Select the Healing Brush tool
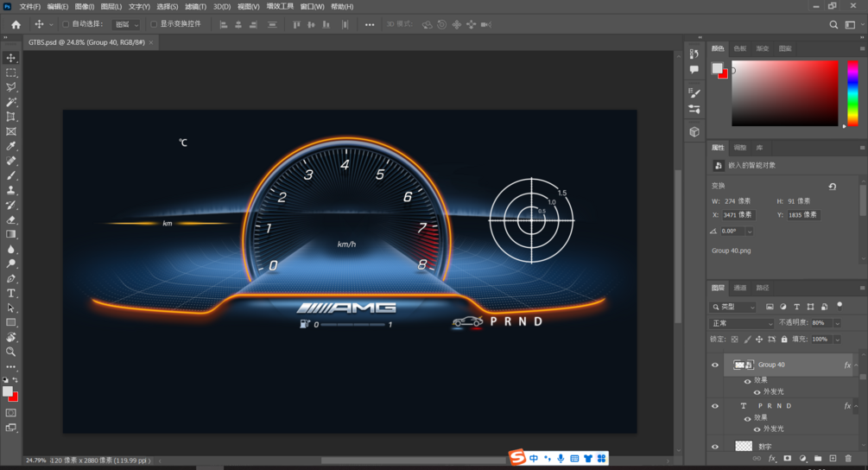The width and height of the screenshot is (868, 470). click(10, 161)
